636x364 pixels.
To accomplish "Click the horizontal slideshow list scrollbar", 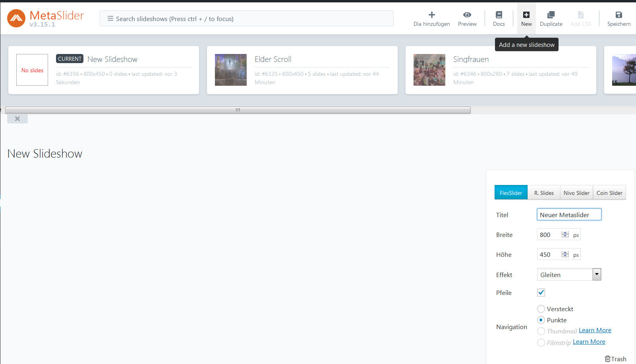I will point(238,110).
